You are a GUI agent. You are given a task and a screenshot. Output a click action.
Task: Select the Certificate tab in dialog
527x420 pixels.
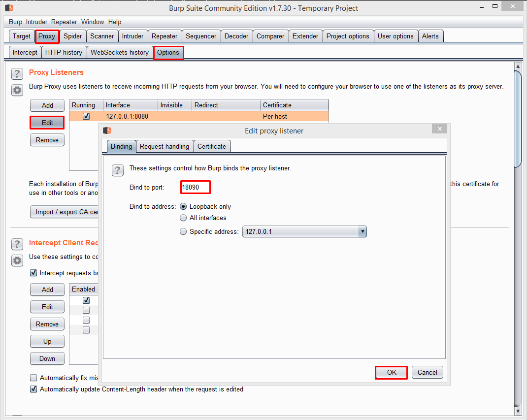pos(212,147)
